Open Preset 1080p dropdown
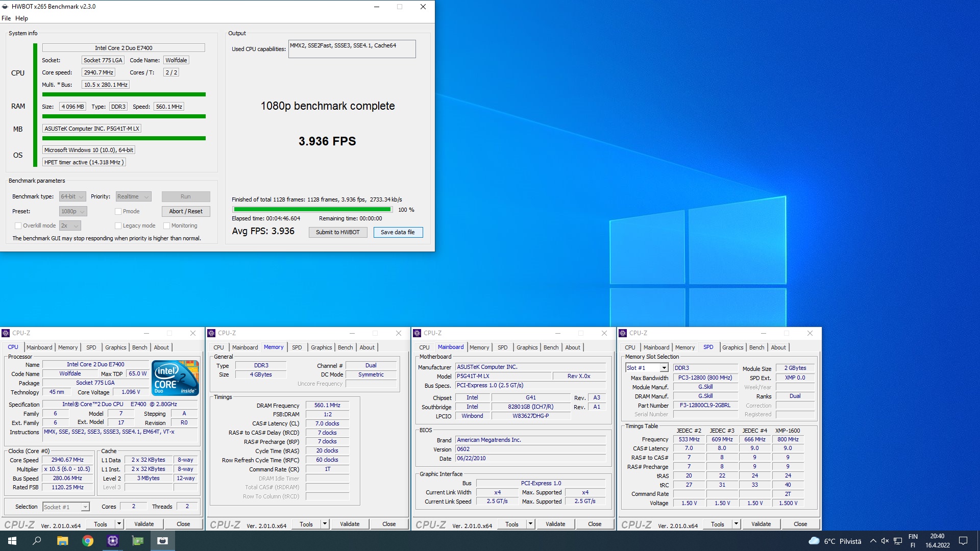980x551 pixels. pos(73,211)
